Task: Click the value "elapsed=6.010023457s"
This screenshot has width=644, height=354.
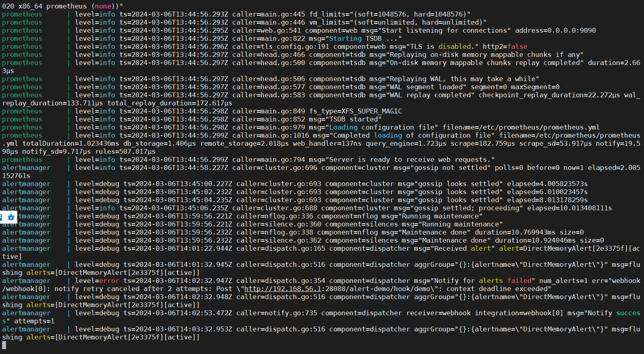Action: coord(547,192)
